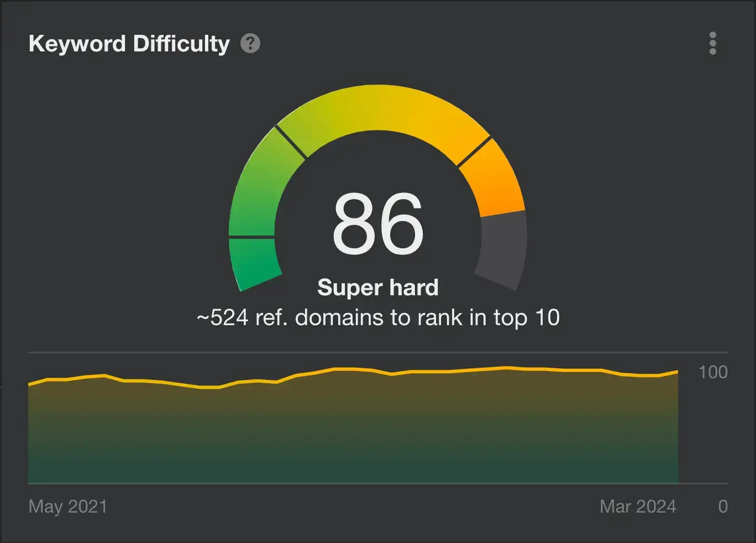Open the three-dot options menu
The width and height of the screenshot is (756, 543).
point(712,43)
